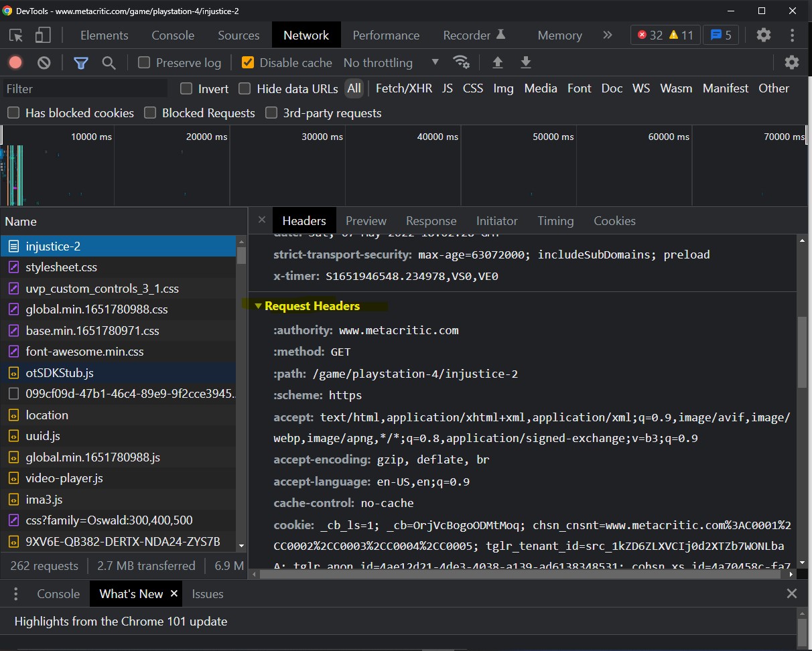This screenshot has width=812, height=651.
Task: Click the Filter text input
Action: 84,88
